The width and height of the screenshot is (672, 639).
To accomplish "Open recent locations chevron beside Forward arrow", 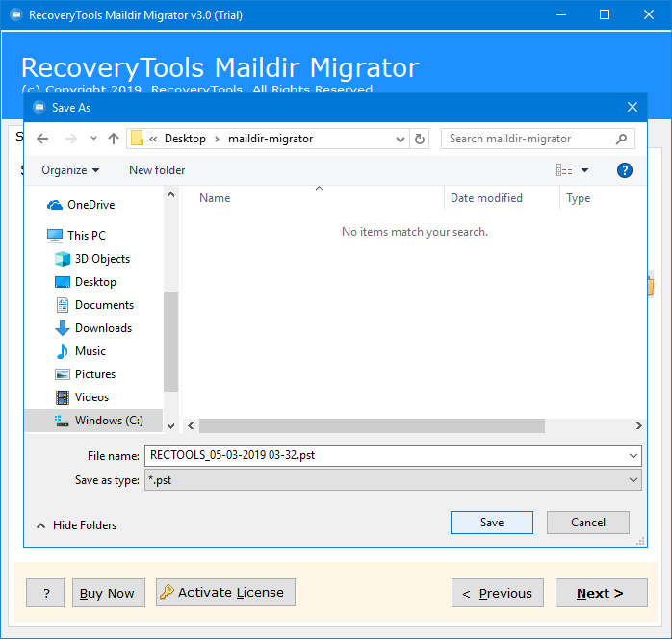I will pyautogui.click(x=93, y=139).
